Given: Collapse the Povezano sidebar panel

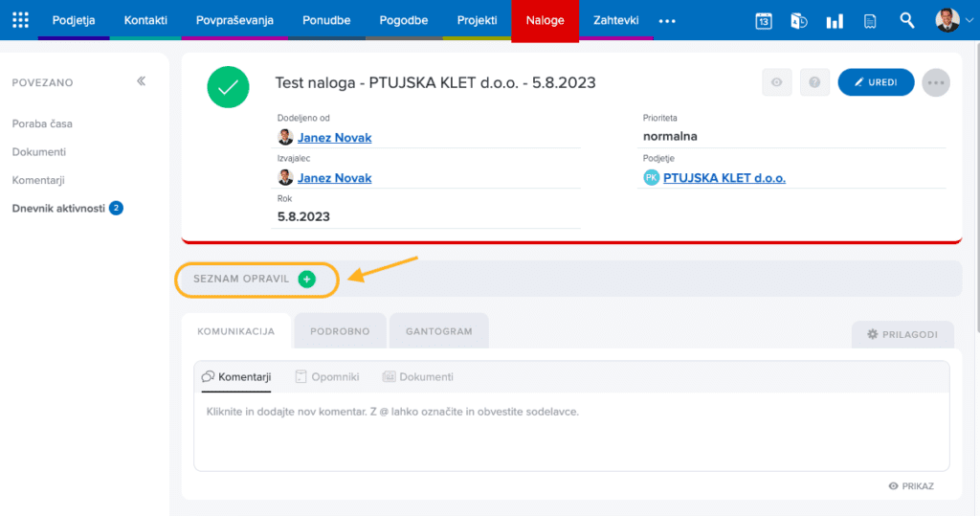Looking at the screenshot, I should coord(141,81).
